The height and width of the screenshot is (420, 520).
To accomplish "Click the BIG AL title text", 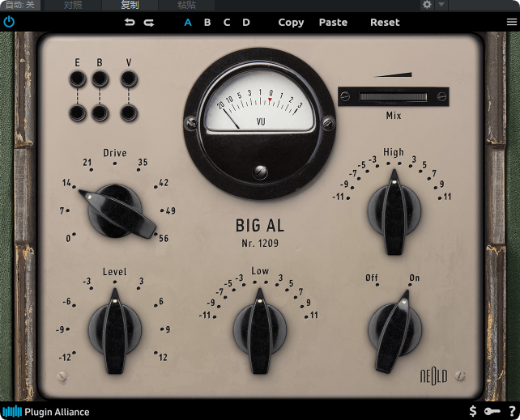I will tap(260, 226).
